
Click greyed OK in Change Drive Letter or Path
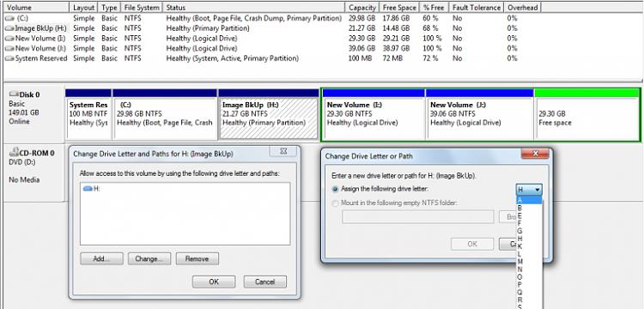tap(472, 244)
